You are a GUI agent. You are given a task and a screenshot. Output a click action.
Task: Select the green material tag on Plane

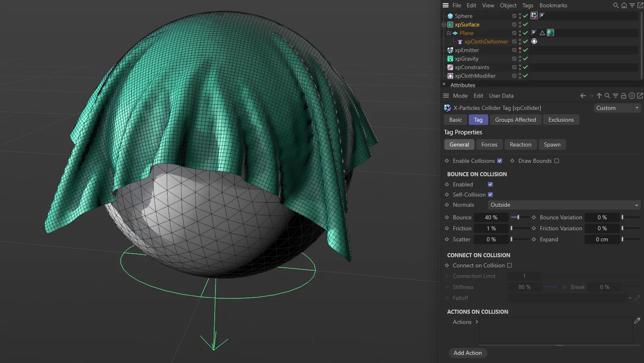coord(550,33)
